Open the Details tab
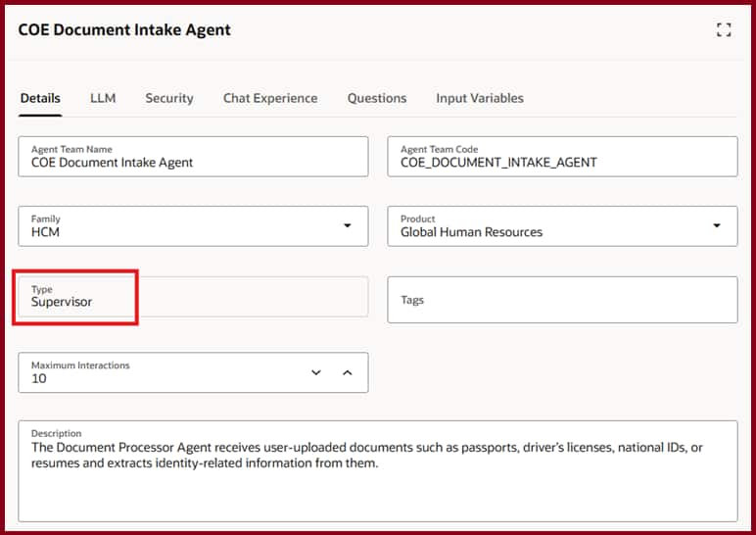 [x=40, y=98]
